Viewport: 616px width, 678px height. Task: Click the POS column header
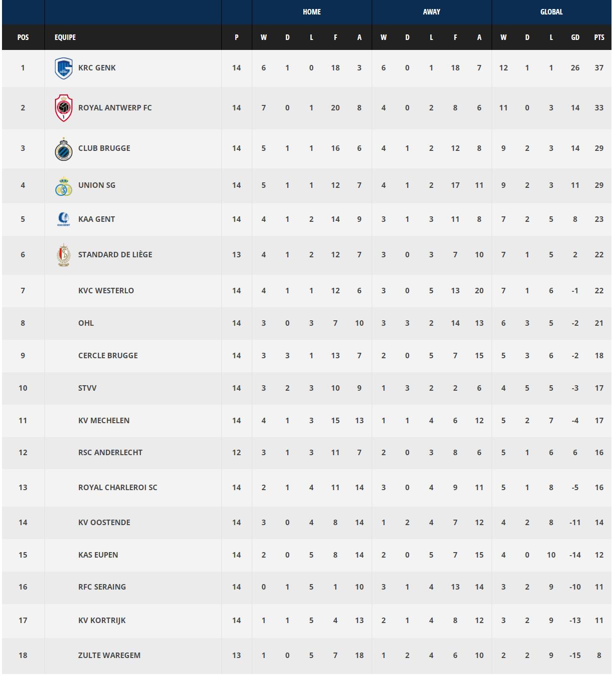(23, 37)
